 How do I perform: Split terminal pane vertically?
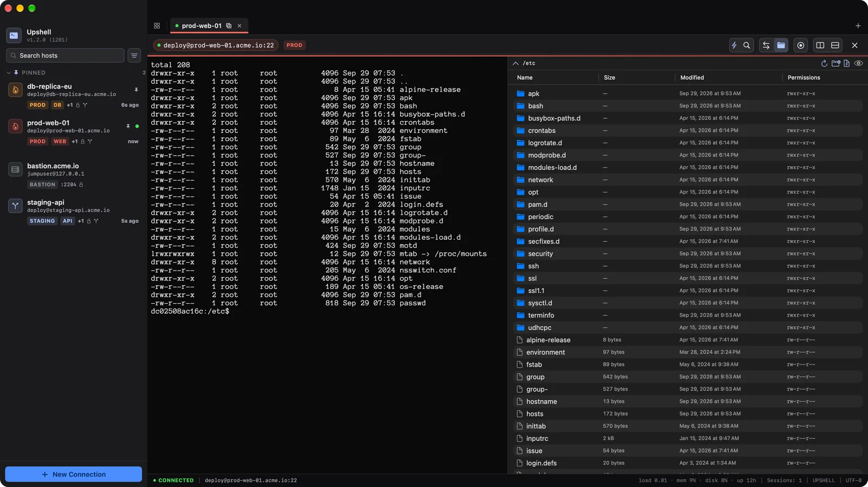coord(820,46)
